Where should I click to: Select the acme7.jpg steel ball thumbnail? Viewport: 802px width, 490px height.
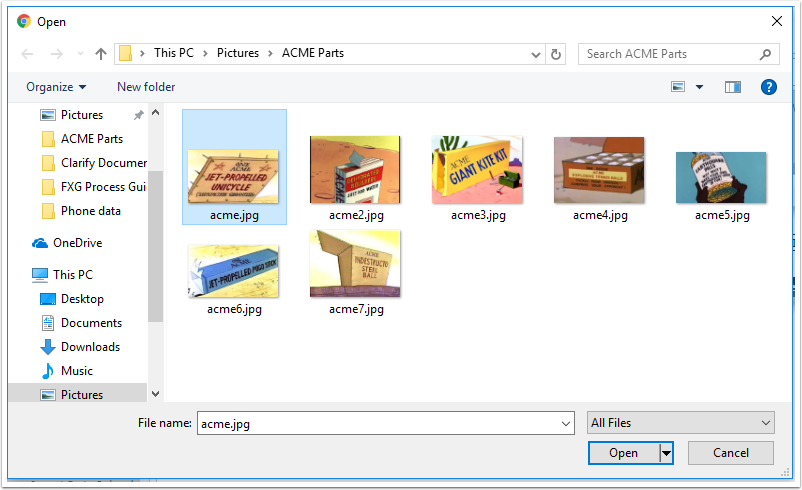[355, 263]
